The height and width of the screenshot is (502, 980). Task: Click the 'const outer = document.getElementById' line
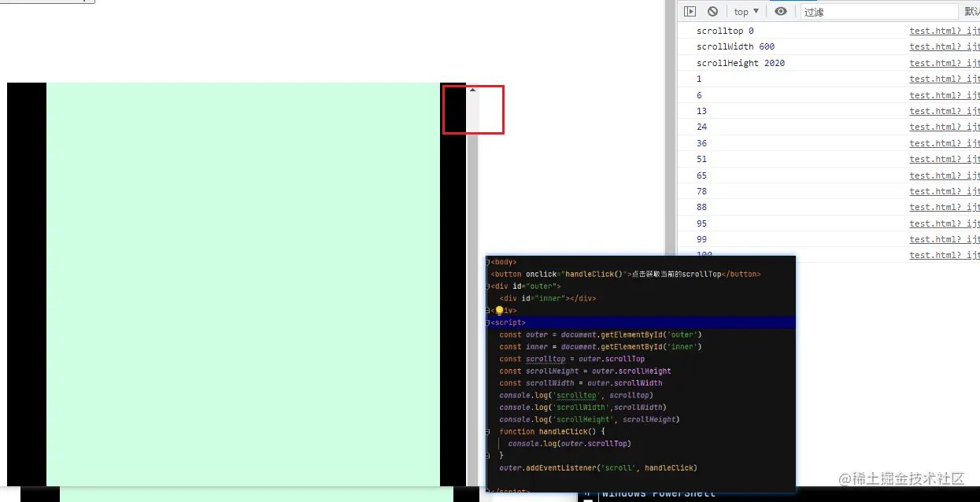coord(601,334)
